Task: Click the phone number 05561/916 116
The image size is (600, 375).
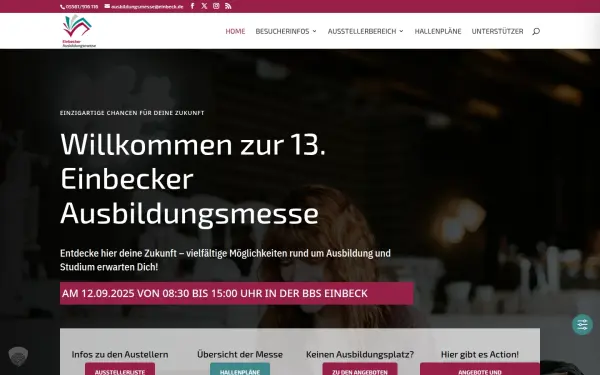Action: pos(79,7)
